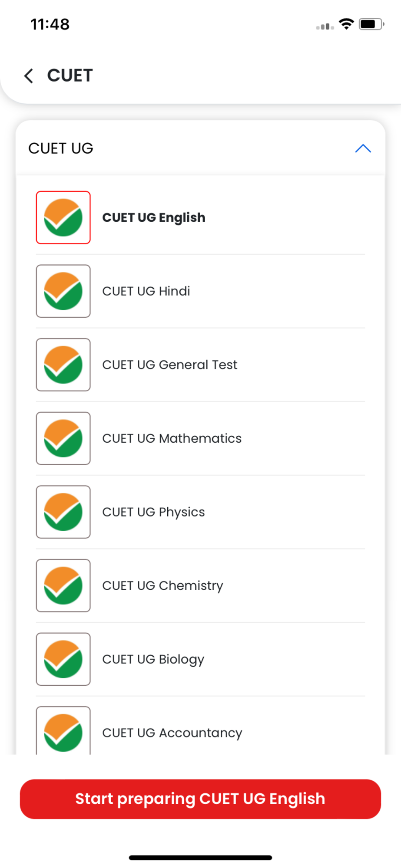Tap the CUET UG English logo icon
Image resolution: width=401 pixels, height=868 pixels.
point(63,217)
